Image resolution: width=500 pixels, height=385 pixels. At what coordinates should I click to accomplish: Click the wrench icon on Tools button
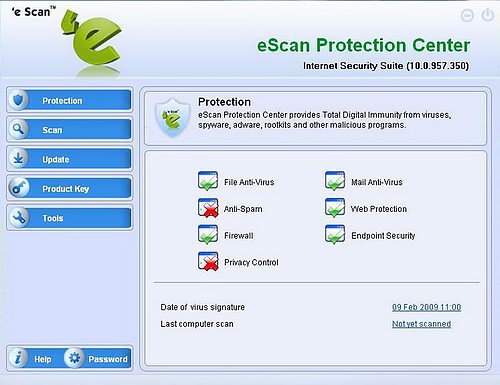pyautogui.click(x=18, y=218)
